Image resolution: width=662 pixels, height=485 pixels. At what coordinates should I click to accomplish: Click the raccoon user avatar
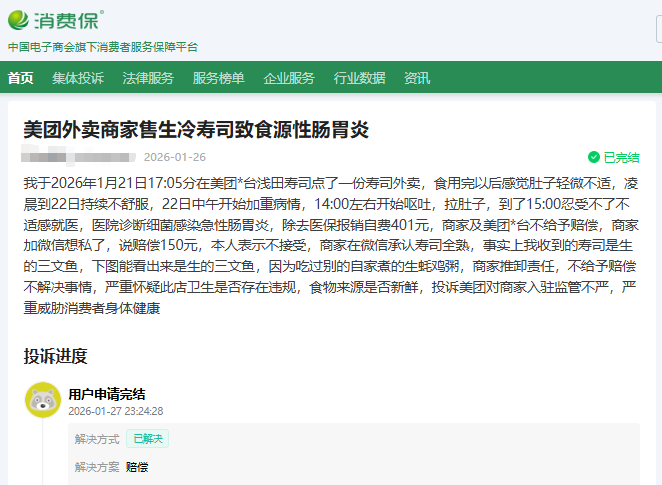pos(42,401)
